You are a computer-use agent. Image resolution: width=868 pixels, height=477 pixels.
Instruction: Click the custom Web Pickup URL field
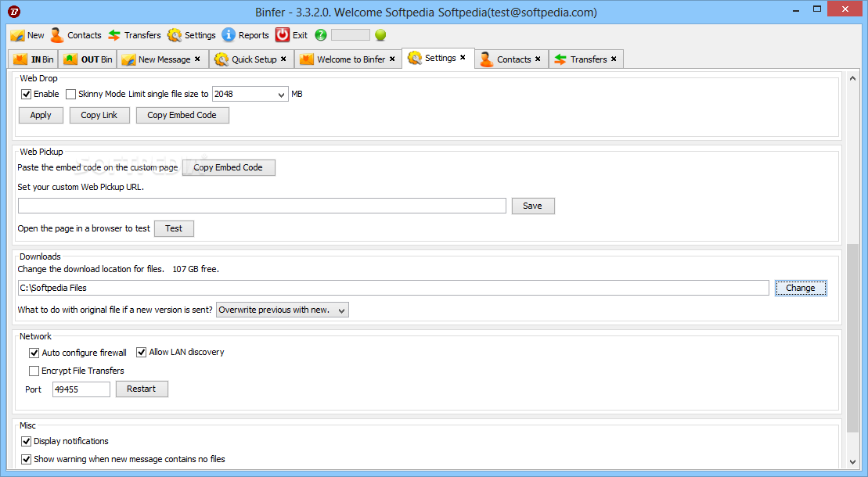[262, 206]
